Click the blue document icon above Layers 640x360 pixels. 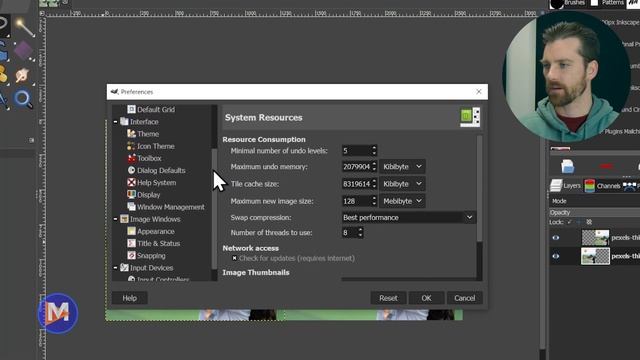(x=567, y=166)
